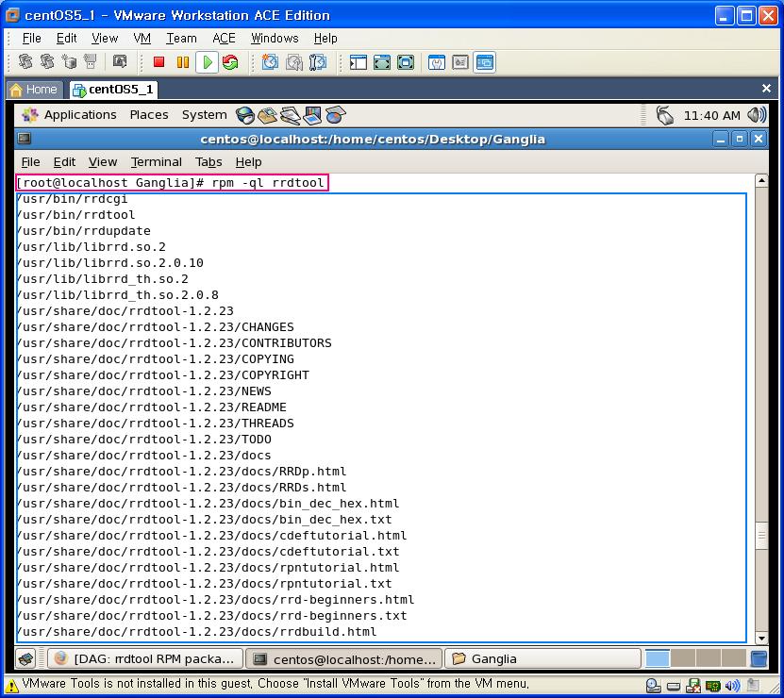Open the VMware View menu
This screenshot has height=698, width=784.
click(x=105, y=38)
